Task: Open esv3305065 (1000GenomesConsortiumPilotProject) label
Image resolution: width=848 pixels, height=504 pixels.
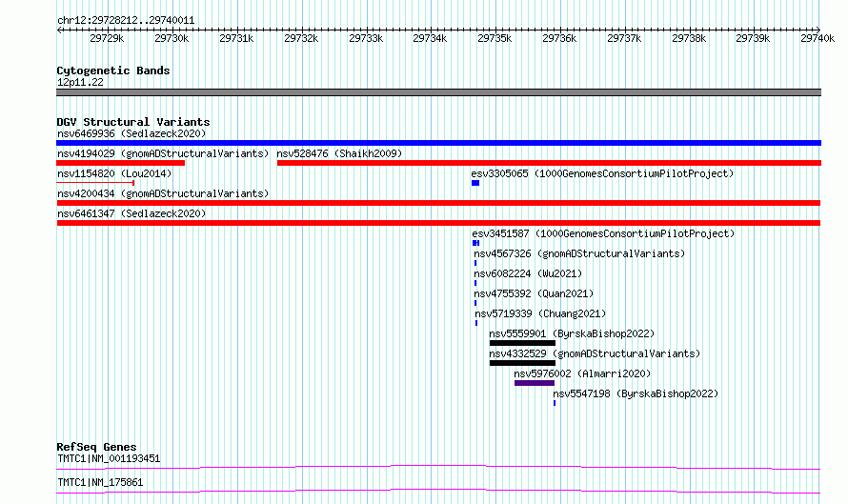Action: 602,173
